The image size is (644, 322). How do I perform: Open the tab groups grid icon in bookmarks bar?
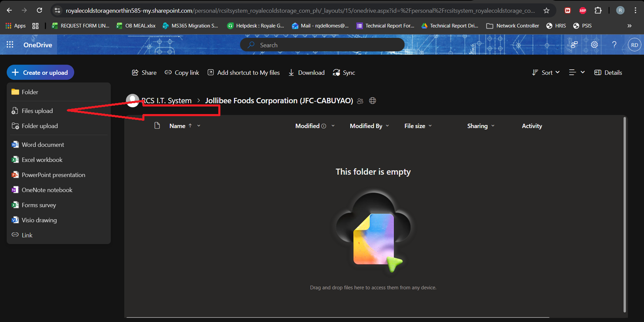coord(35,26)
